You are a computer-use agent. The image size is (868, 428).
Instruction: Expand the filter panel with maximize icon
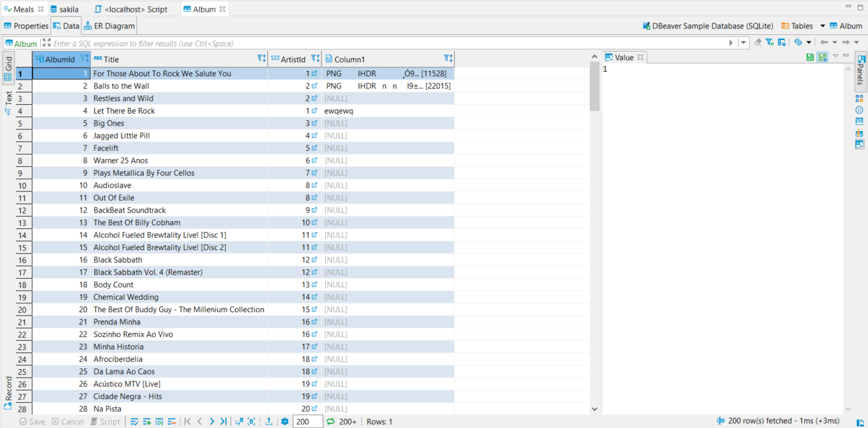click(46, 43)
